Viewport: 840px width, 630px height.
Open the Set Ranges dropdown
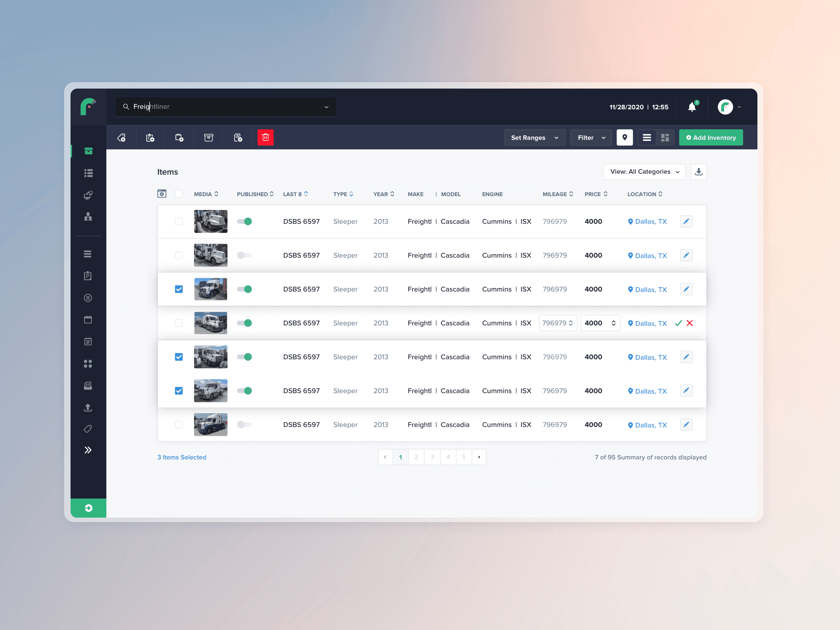pos(534,138)
